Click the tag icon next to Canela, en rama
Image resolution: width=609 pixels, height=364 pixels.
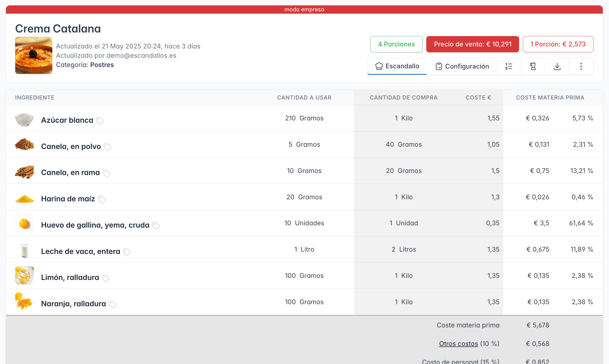click(x=106, y=173)
